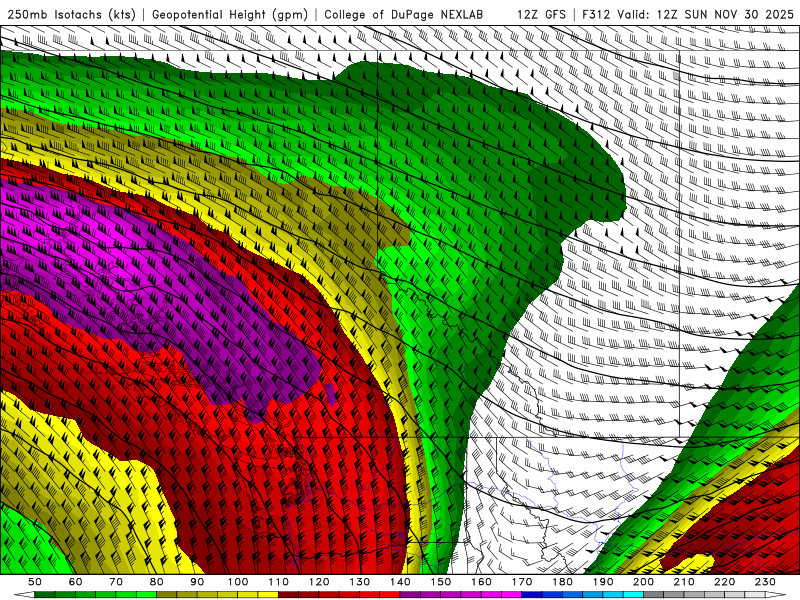This screenshot has width=800, height=600.
Task: Click the 'Valid: 12Z SUN NOV 30 2025' text
Action: 706,14
